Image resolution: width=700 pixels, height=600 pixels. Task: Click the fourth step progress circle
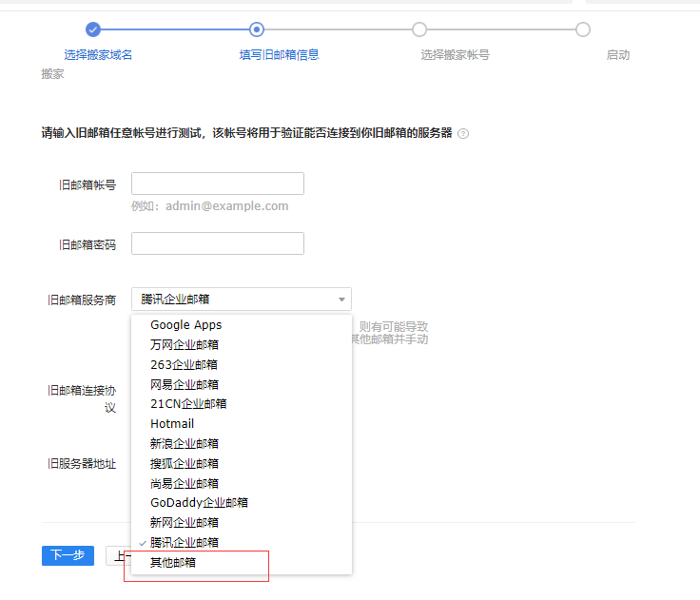[x=583, y=29]
